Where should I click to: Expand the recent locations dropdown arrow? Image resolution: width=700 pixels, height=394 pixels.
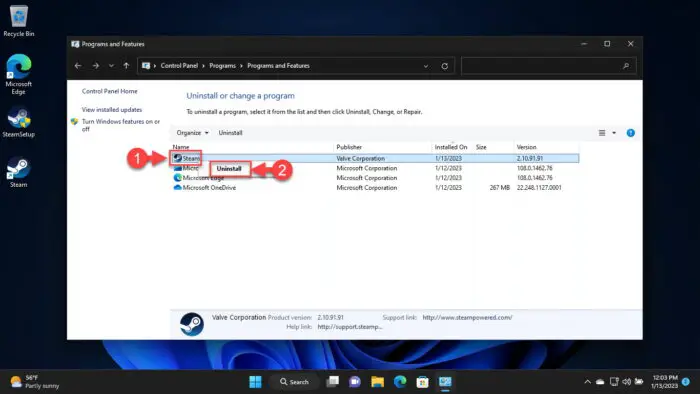point(111,66)
